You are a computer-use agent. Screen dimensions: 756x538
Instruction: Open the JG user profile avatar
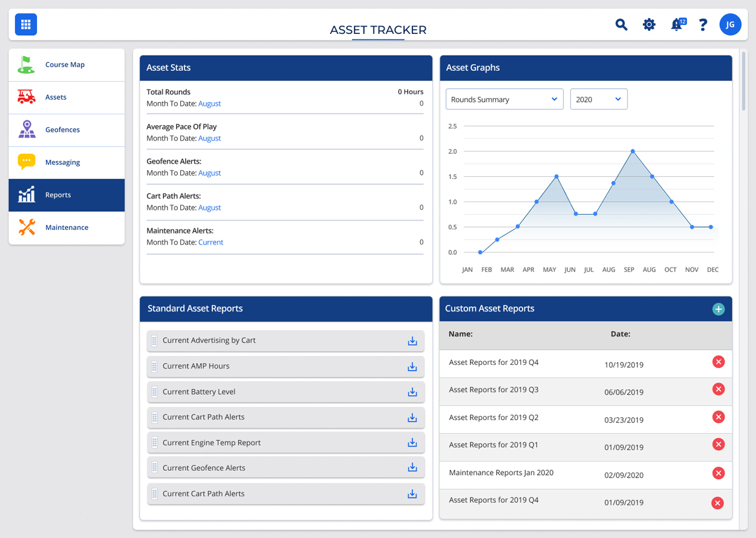tap(730, 25)
